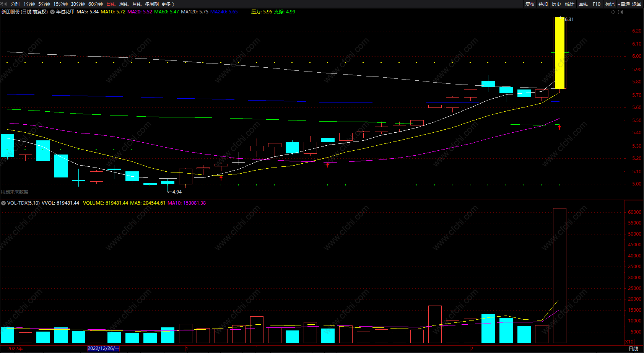This screenshot has width=644, height=353.
Task: Switch to 周线 weekly chart
Action: pos(124,4)
